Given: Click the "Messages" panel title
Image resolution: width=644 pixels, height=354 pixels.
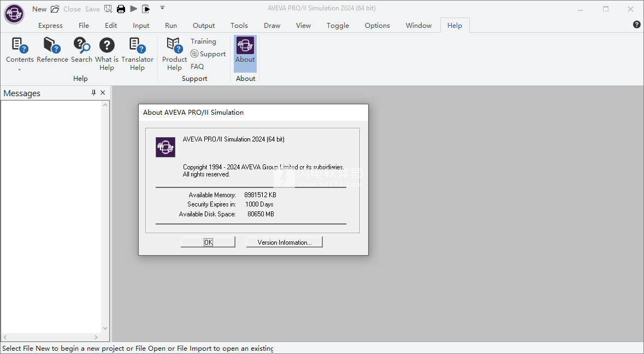Looking at the screenshot, I should (x=22, y=93).
